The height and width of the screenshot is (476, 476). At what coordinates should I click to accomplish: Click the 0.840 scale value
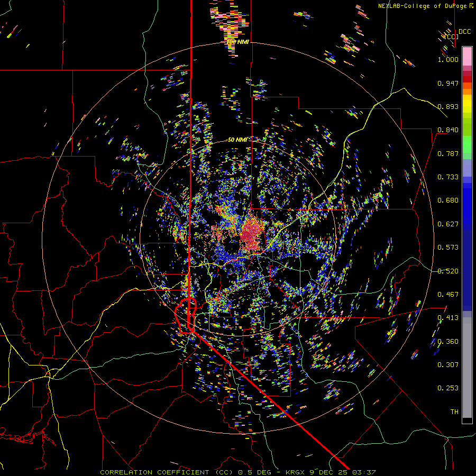(448, 130)
